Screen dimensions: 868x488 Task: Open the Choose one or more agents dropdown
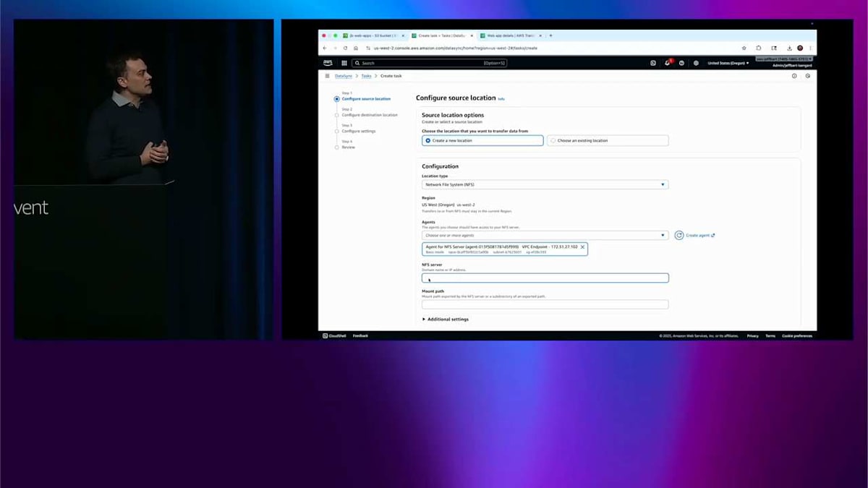(x=545, y=236)
